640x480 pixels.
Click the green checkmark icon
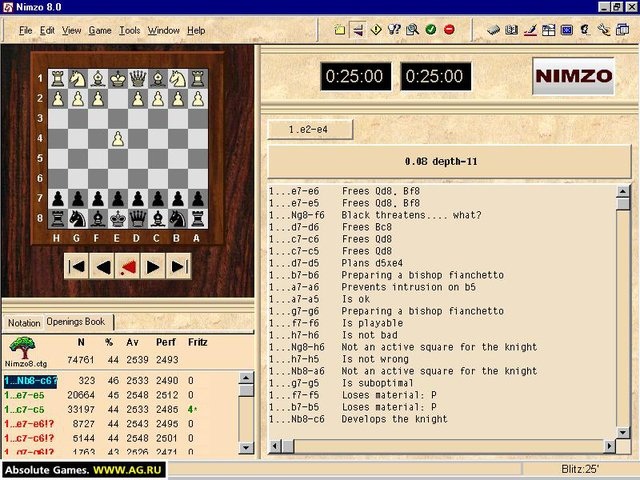(x=431, y=29)
